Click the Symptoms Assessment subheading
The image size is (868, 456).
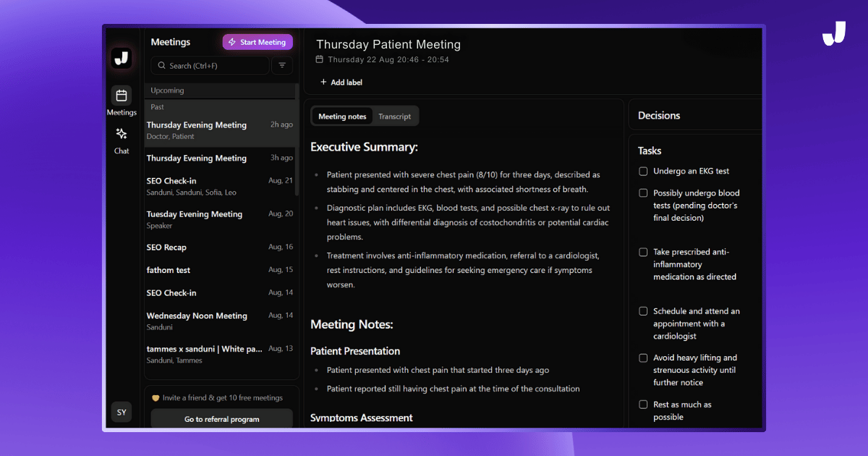click(x=362, y=418)
